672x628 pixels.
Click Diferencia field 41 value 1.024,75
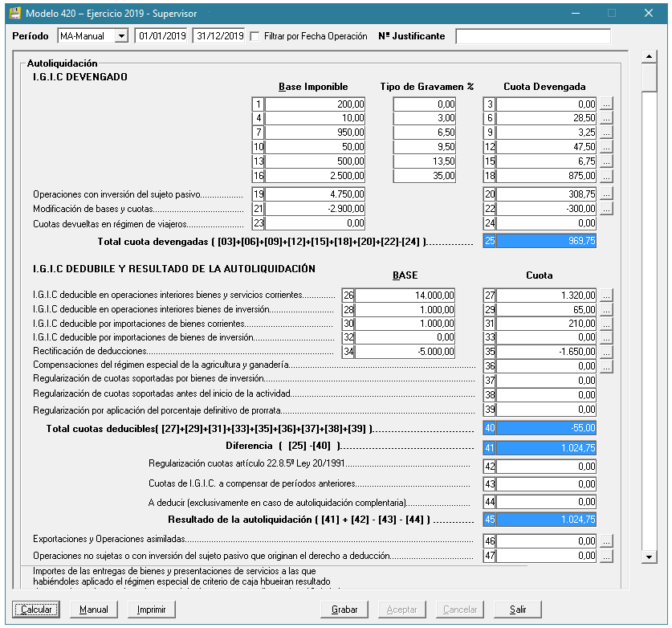[x=547, y=448]
